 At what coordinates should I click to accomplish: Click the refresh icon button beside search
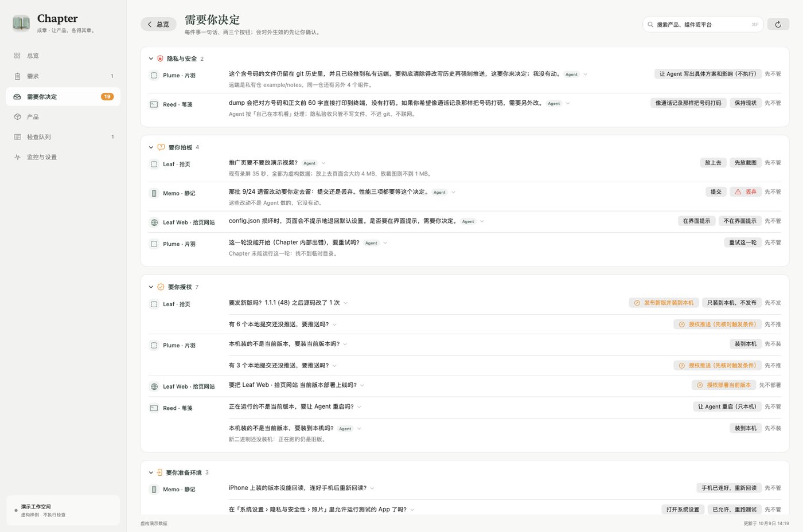pos(778,24)
